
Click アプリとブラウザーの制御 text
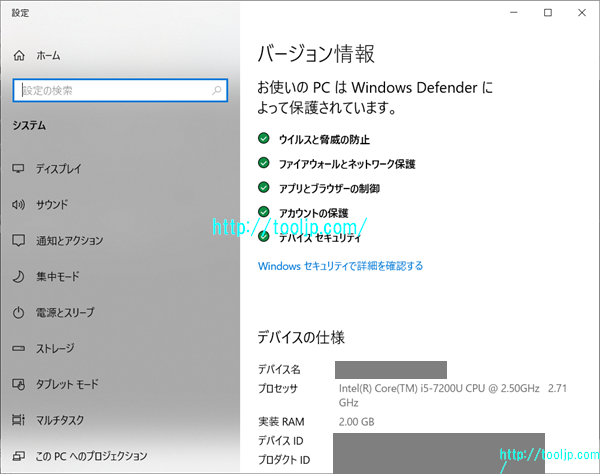(x=329, y=188)
